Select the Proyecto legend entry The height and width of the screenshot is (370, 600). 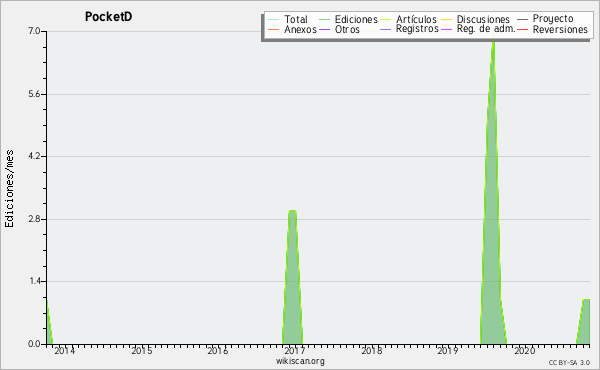553,19
